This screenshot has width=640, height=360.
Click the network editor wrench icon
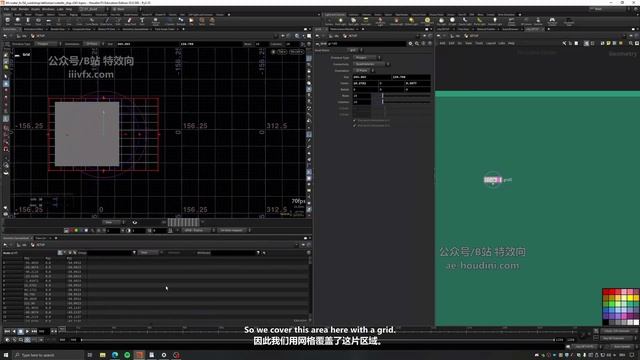pos(564,43)
